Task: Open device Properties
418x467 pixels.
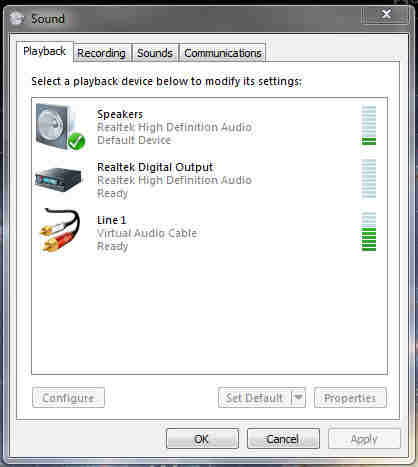Action: [350, 397]
